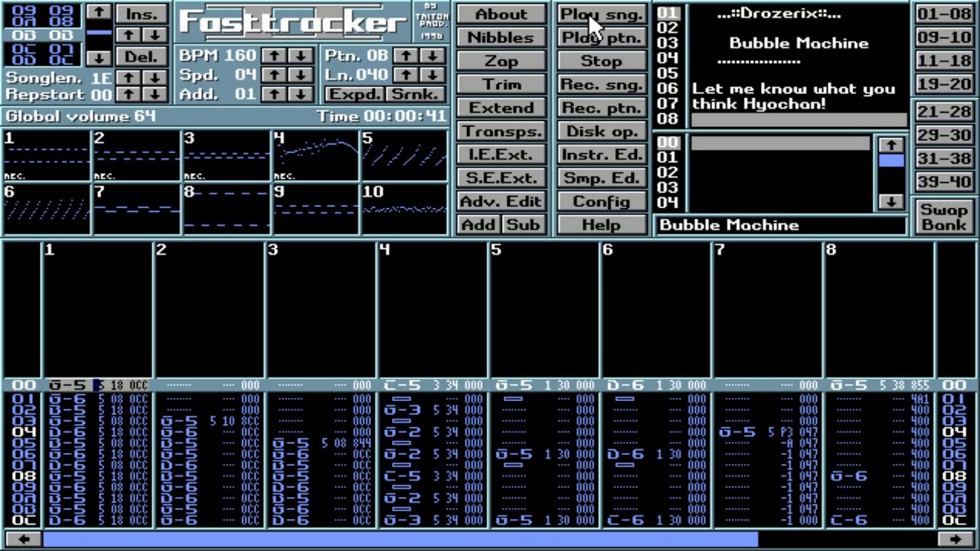Mute channel 4 scope
Viewport: 980px width, 551px height.
pos(315,156)
